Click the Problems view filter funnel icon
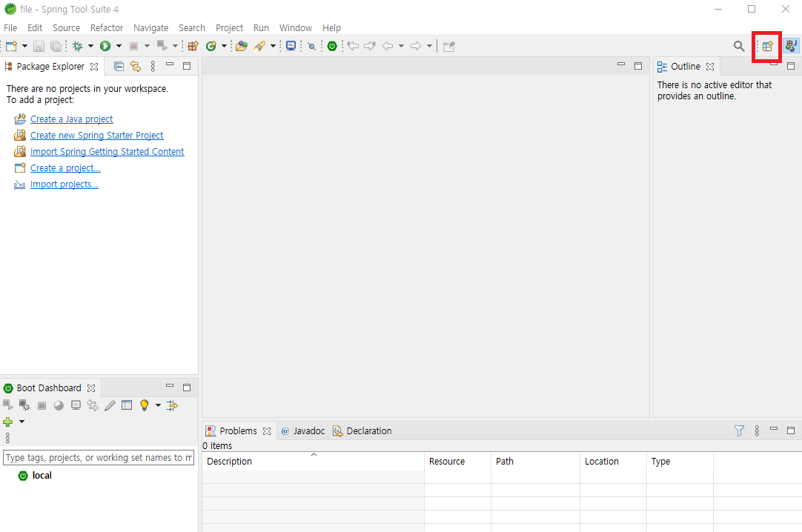Screen dimensions: 802x532 739,430
